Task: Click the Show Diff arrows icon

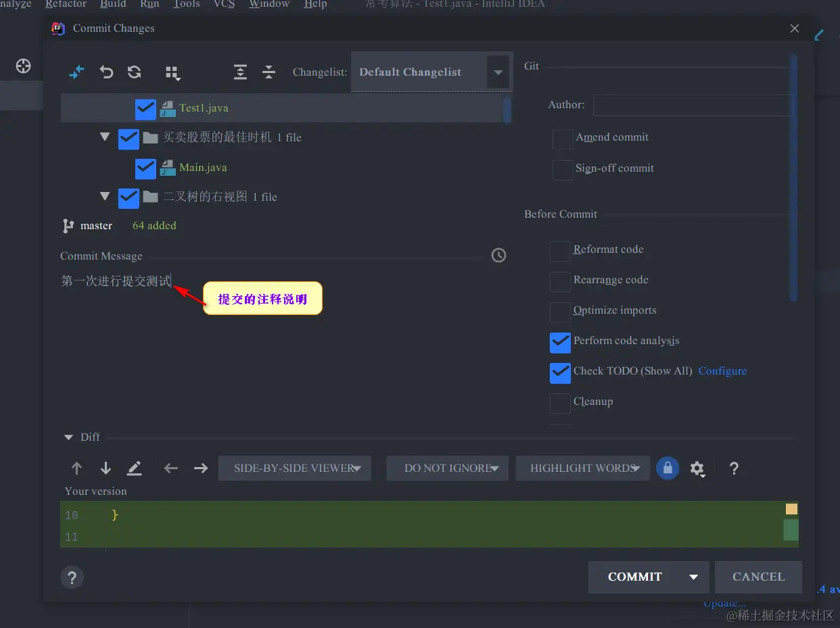Action: coord(76,72)
